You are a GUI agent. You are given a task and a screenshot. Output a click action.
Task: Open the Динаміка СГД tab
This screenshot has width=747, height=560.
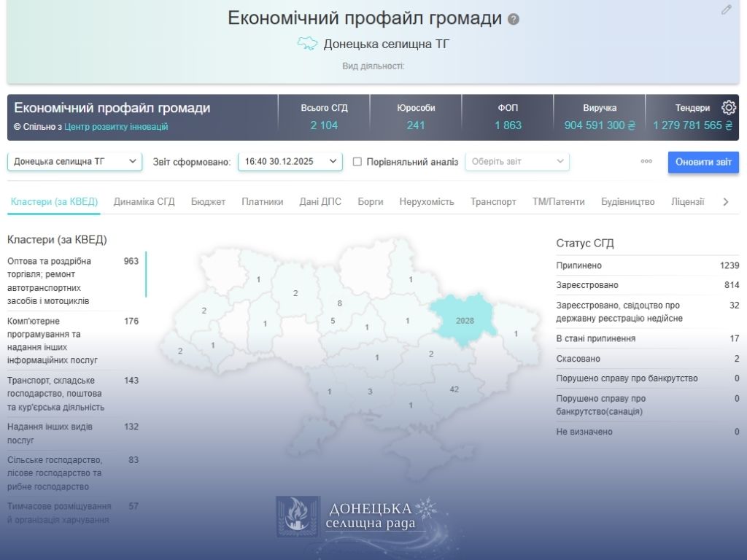pyautogui.click(x=144, y=202)
